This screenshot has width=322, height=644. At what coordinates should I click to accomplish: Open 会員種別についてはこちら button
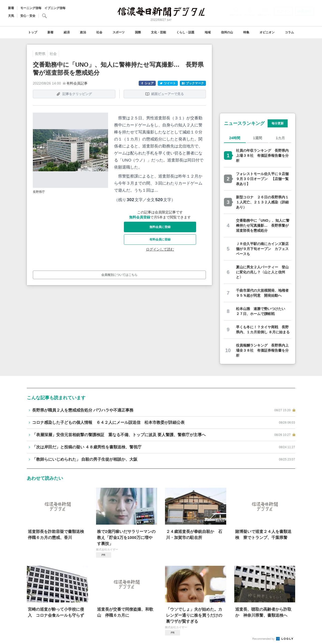point(119,275)
